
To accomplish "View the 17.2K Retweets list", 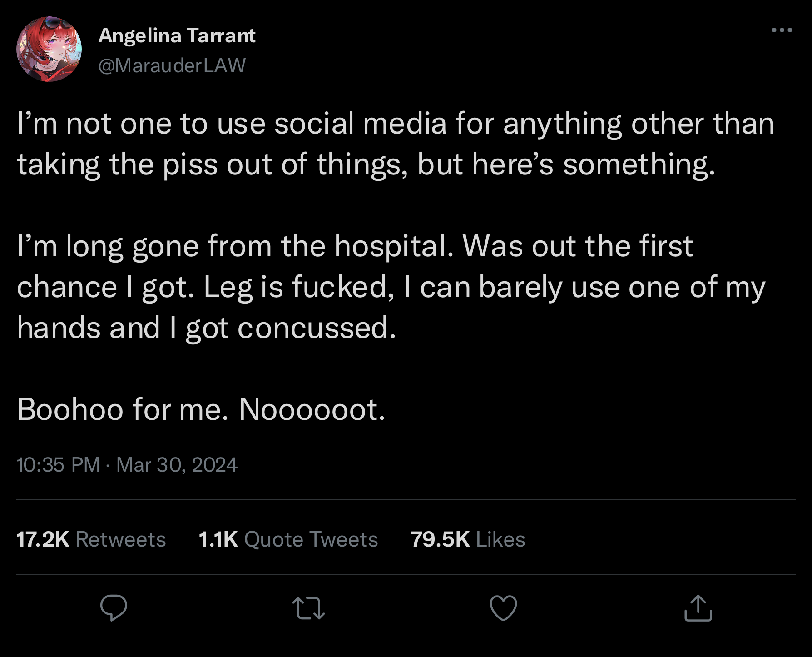I will coord(91,539).
